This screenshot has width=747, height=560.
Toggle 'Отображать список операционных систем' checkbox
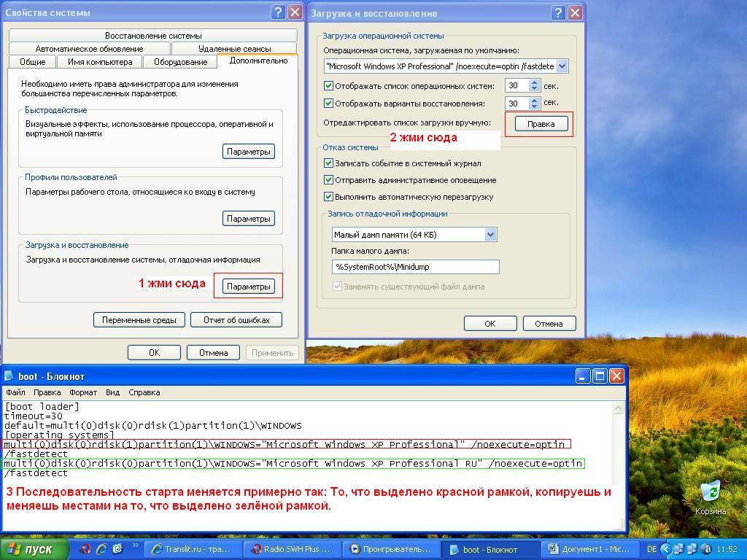pos(328,86)
